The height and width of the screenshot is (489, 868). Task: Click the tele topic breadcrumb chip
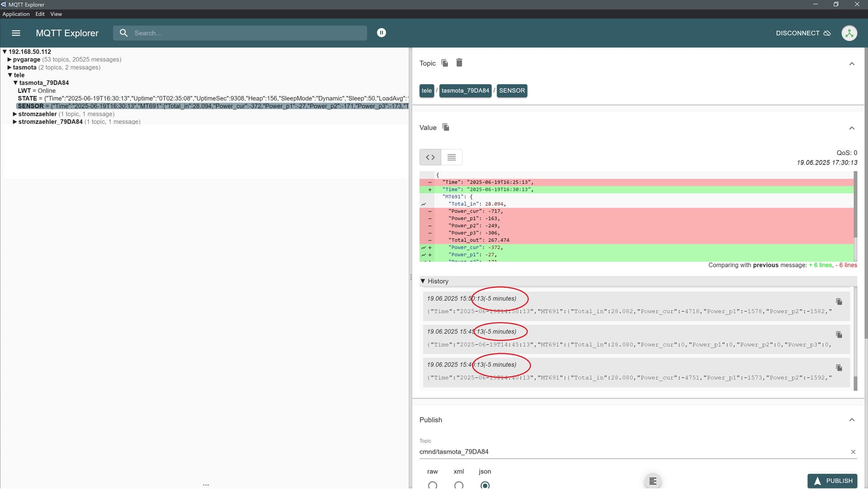click(427, 90)
